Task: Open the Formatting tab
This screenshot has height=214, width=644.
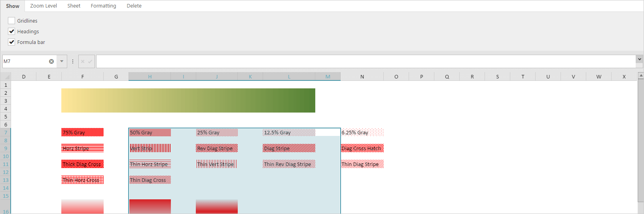Action: [103, 6]
